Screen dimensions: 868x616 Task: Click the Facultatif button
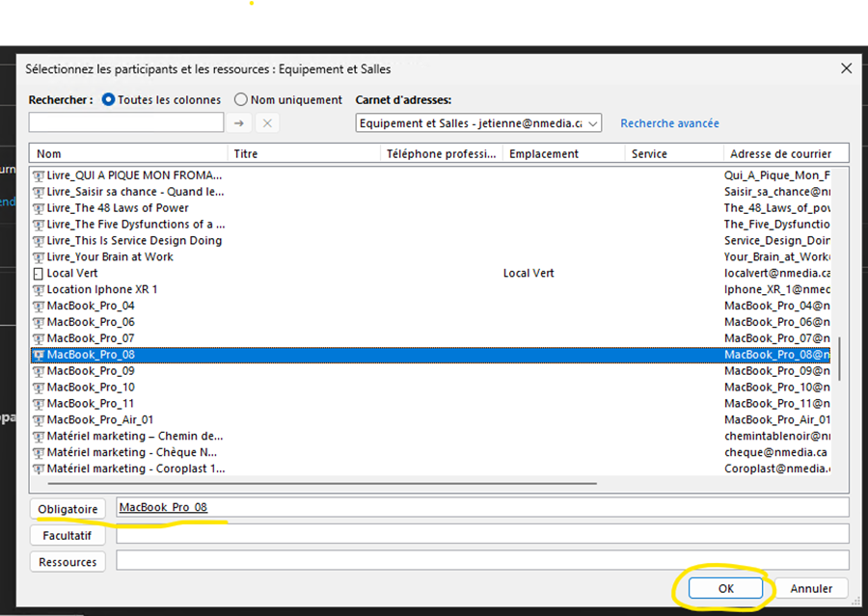pos(68,535)
